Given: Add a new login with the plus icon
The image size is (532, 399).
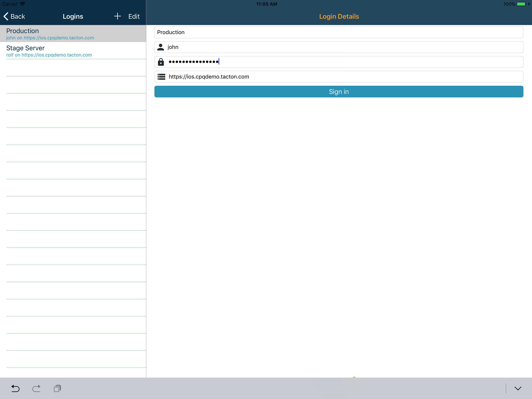Looking at the screenshot, I should (x=117, y=16).
